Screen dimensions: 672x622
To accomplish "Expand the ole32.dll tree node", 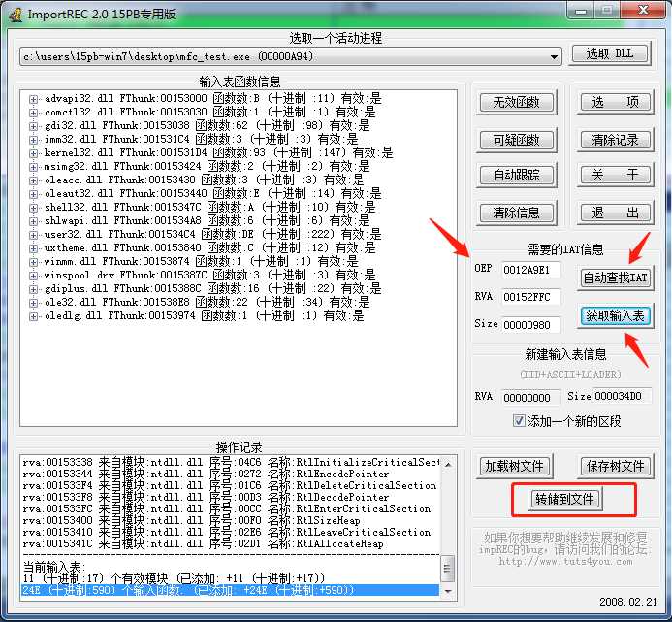I will [33, 303].
